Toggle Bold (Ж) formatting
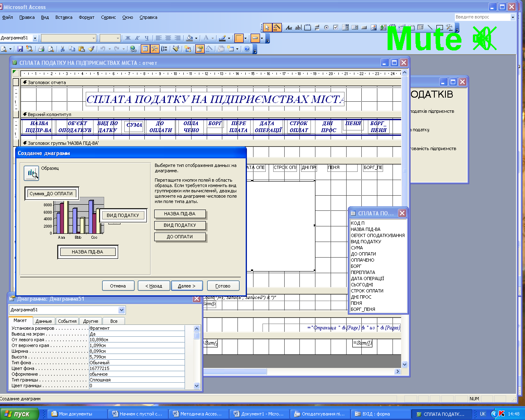This screenshot has height=420, width=525. click(x=128, y=38)
